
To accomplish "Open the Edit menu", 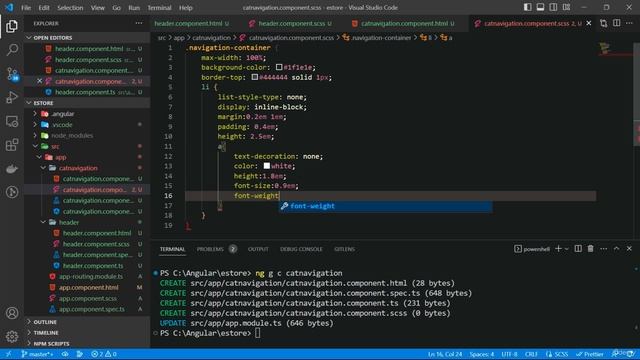I will 44,7.
